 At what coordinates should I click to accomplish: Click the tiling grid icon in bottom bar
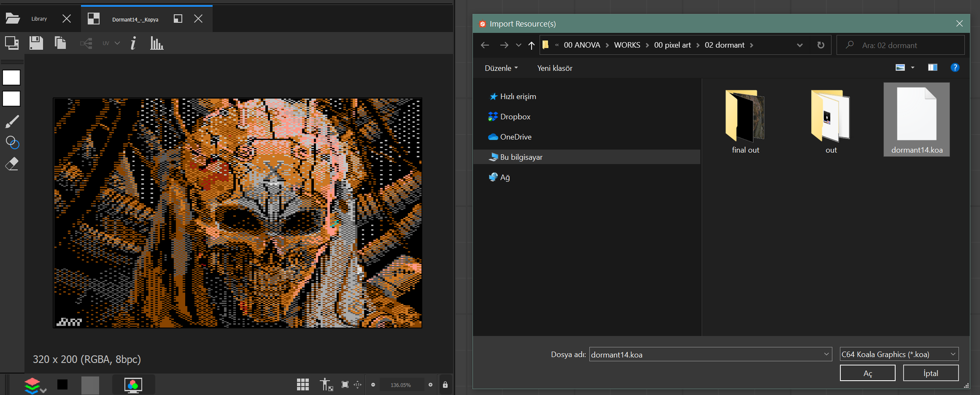pyautogui.click(x=303, y=384)
